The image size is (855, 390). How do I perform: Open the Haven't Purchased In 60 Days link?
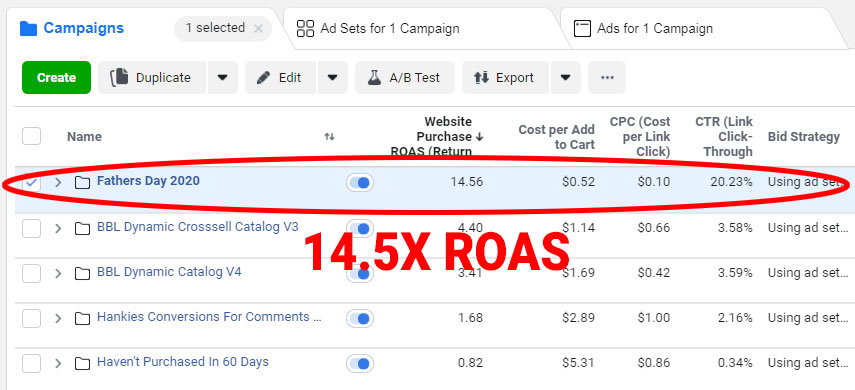(x=183, y=362)
